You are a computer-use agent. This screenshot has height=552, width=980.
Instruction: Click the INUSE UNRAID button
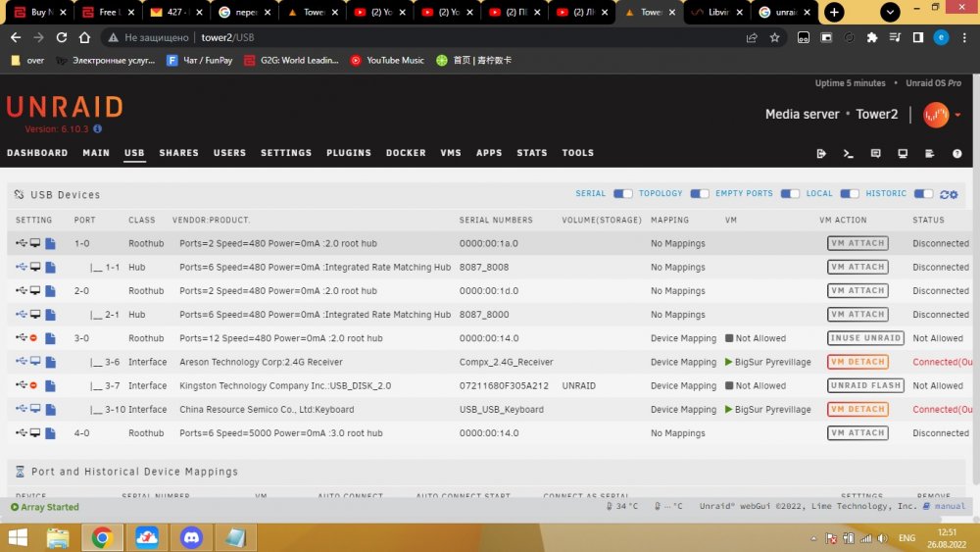[865, 338]
